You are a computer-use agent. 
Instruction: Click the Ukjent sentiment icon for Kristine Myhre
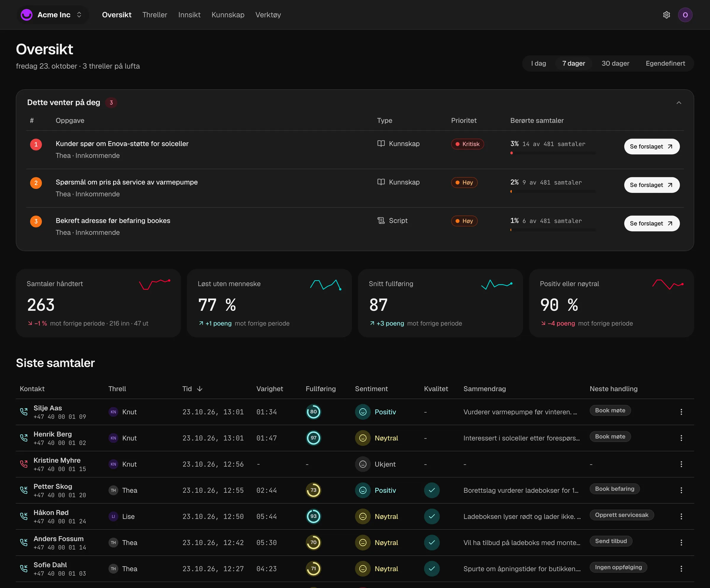363,464
